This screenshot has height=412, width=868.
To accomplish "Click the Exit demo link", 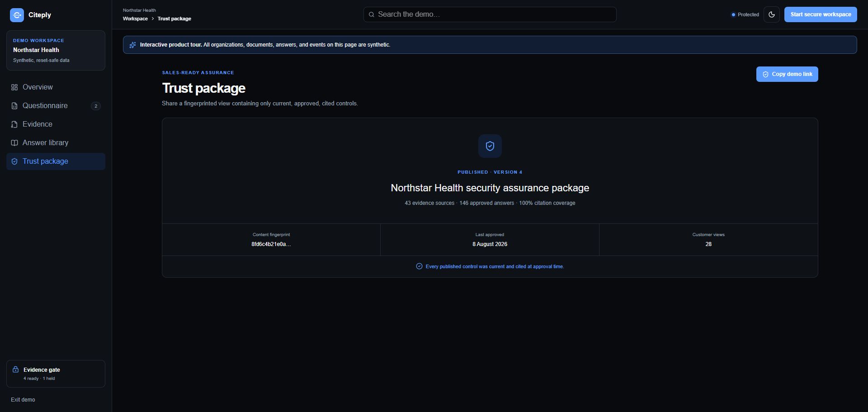I will tap(23, 400).
